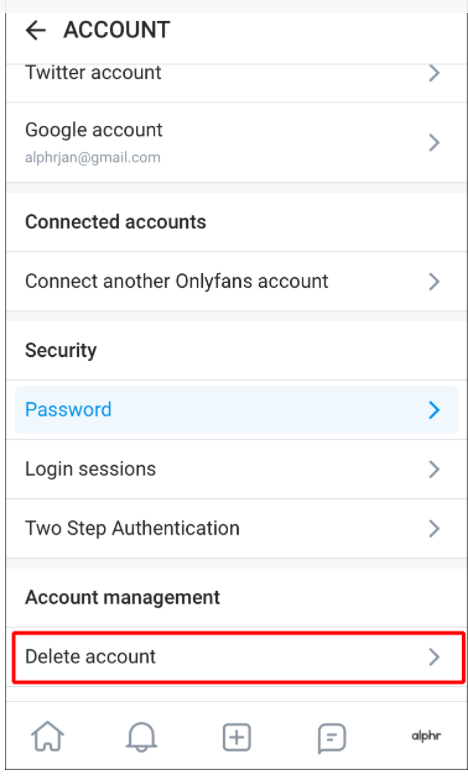Tap the Delete account chevron arrow
The image size is (468, 782).
click(x=434, y=657)
